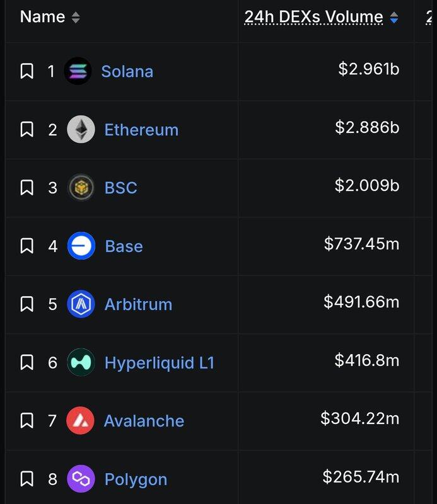
Task: Open the Hyperliquid L1 link
Action: [x=159, y=363]
